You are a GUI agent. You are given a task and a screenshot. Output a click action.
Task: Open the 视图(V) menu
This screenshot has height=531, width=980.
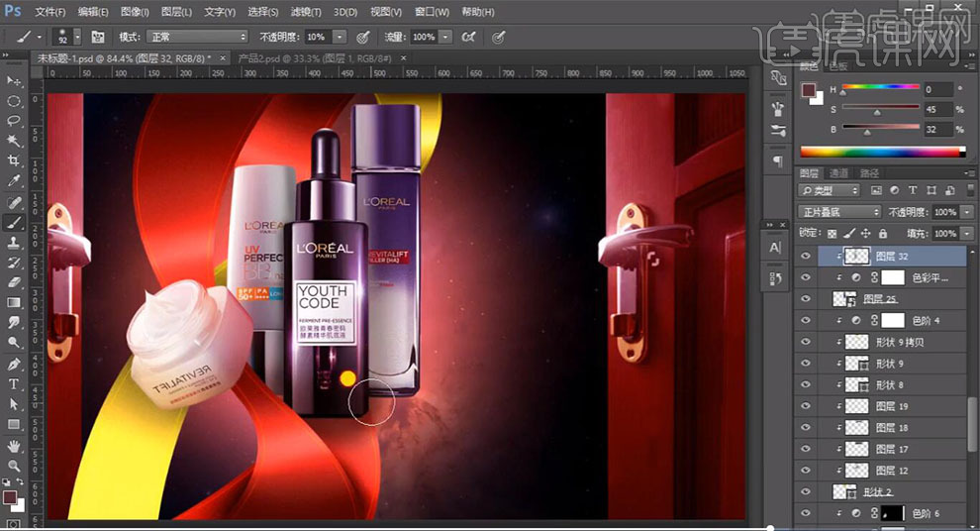(x=384, y=11)
